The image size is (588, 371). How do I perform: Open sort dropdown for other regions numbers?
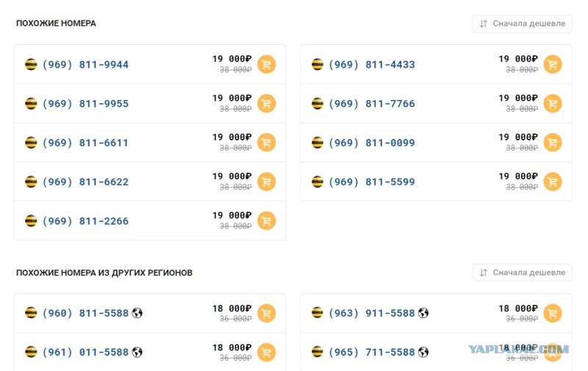522,273
